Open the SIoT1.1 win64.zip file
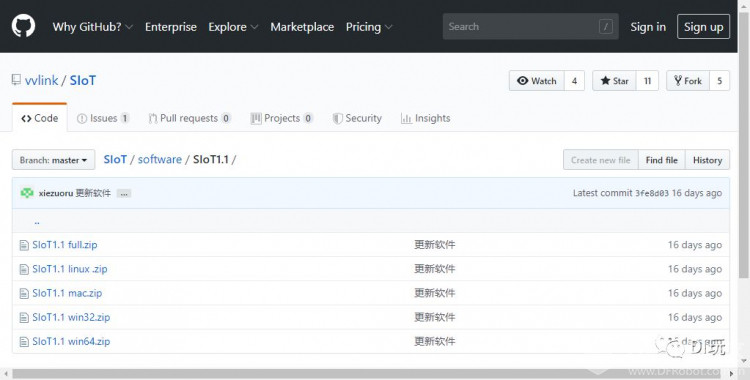This screenshot has height=380, width=750. pyautogui.click(x=71, y=341)
